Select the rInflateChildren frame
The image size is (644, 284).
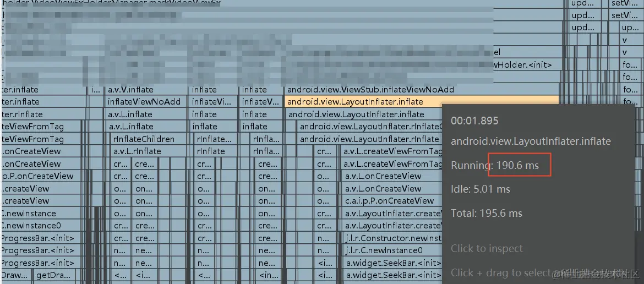coord(148,139)
